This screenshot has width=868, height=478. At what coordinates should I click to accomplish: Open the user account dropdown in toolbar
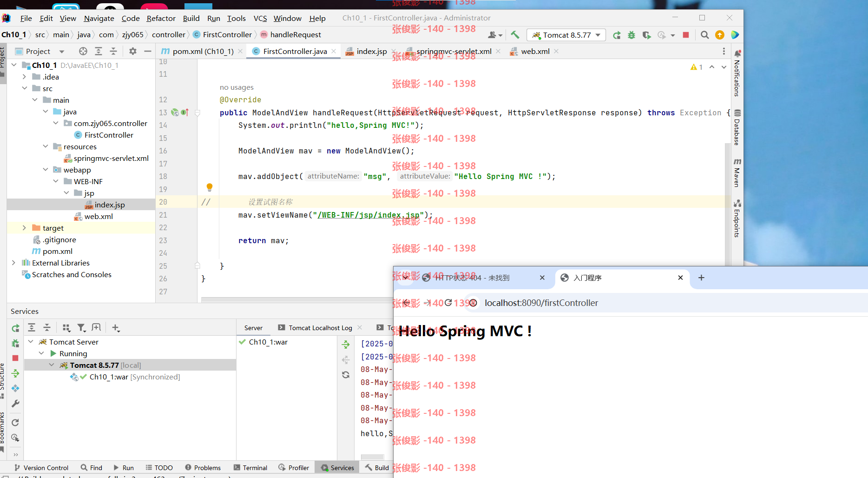click(x=495, y=35)
